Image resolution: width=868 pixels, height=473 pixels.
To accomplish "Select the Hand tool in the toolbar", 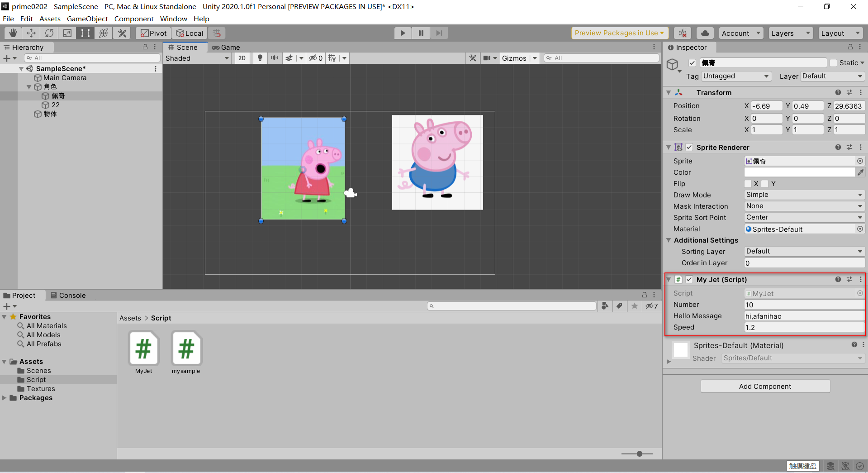I will [x=13, y=33].
